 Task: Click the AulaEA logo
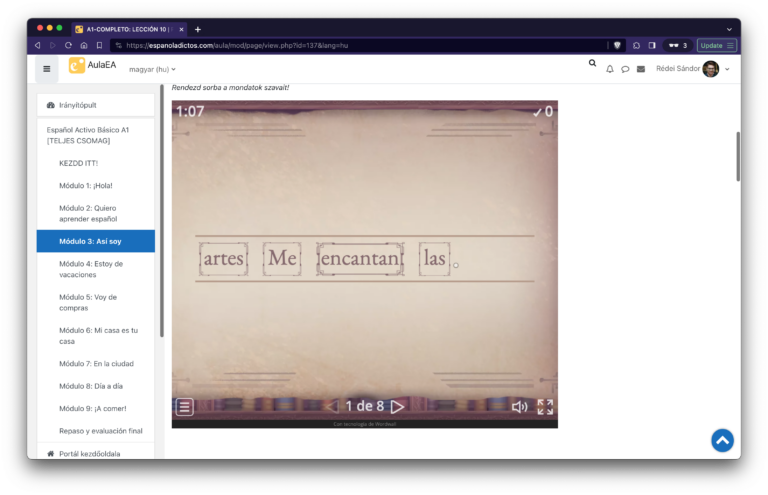pyautogui.click(x=93, y=65)
